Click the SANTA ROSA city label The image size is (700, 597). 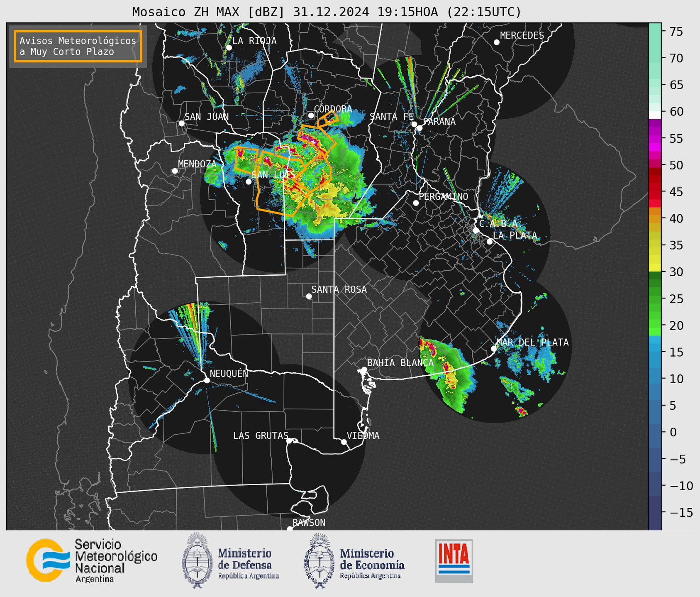339,289
